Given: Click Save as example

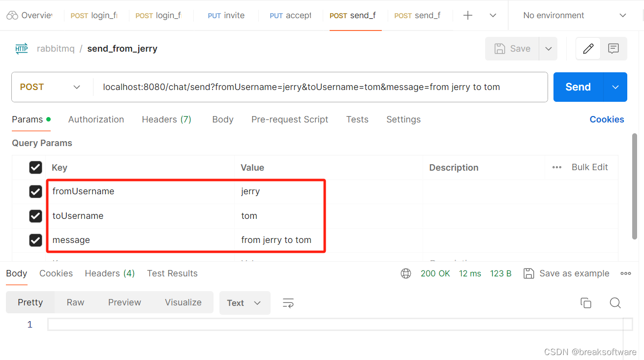Looking at the screenshot, I should [x=566, y=273].
